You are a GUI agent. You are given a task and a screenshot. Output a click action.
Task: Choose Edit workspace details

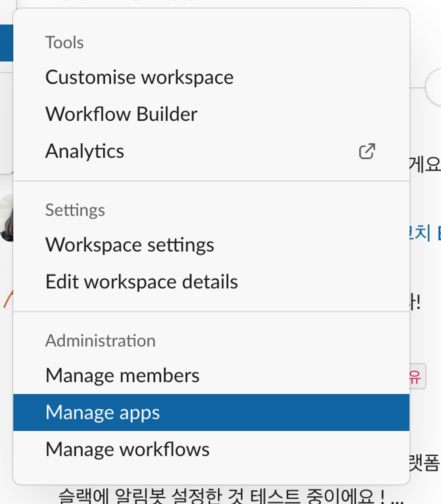(142, 282)
